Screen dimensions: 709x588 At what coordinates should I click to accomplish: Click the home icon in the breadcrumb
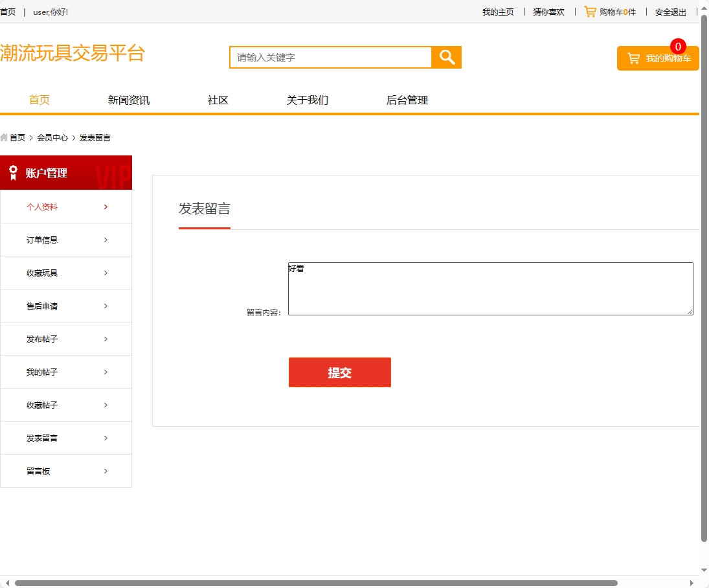(5, 137)
